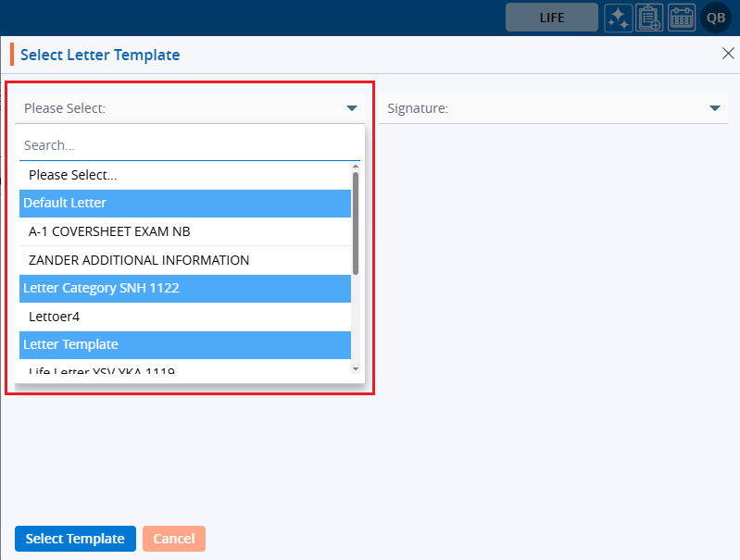The height and width of the screenshot is (560, 740).
Task: Open the clipboard add-task icon
Action: click(650, 18)
